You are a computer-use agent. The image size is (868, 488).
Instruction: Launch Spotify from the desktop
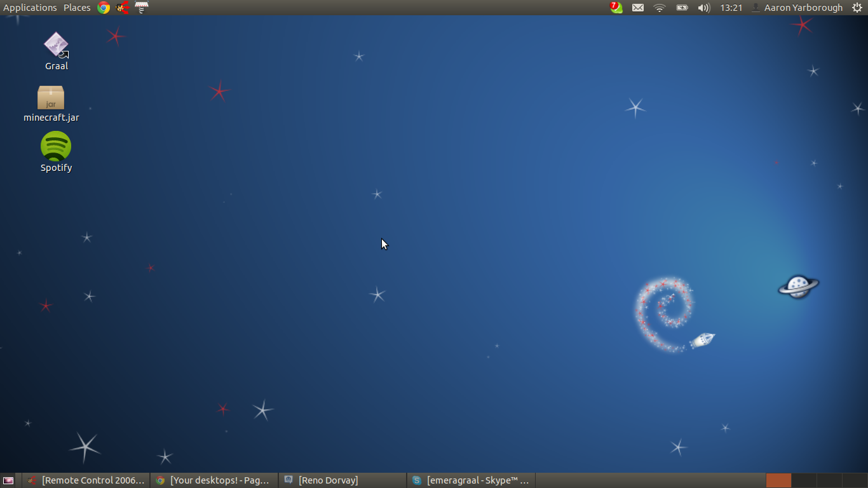coord(56,147)
